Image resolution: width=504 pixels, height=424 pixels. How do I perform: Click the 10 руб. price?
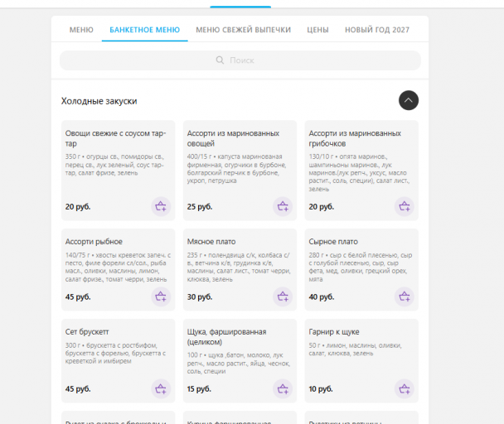tap(321, 388)
